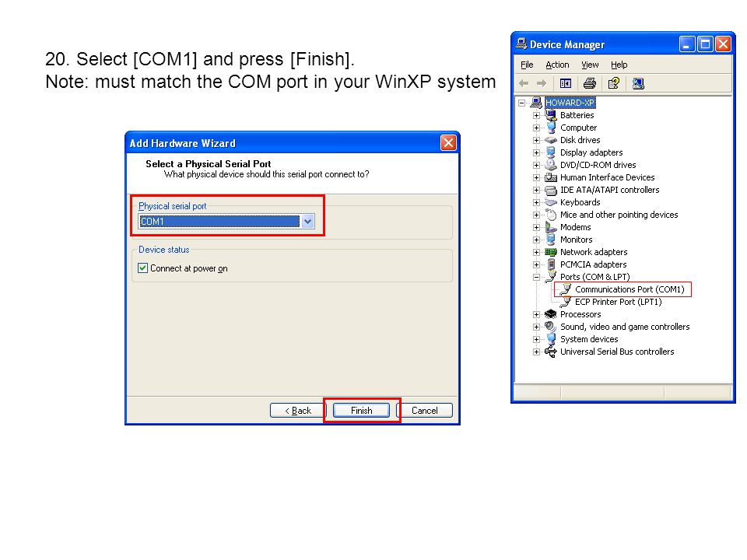The image size is (747, 560).
Task: Expand the Processors node
Action: (536, 314)
